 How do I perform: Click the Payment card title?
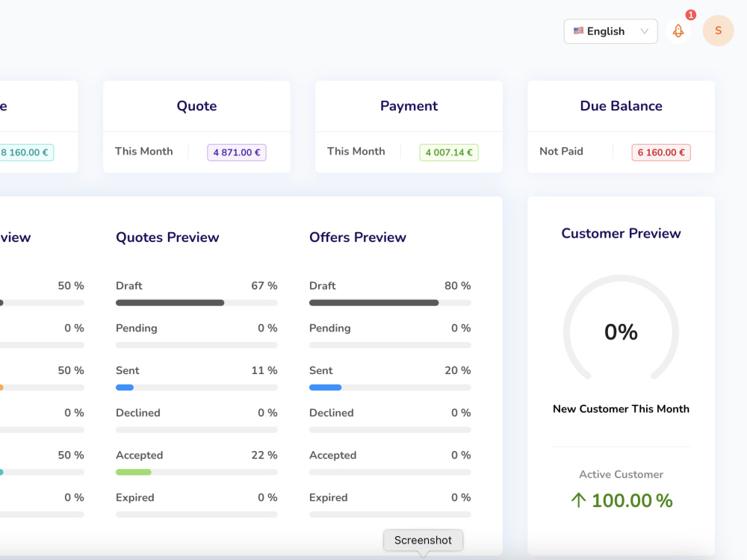click(x=409, y=106)
